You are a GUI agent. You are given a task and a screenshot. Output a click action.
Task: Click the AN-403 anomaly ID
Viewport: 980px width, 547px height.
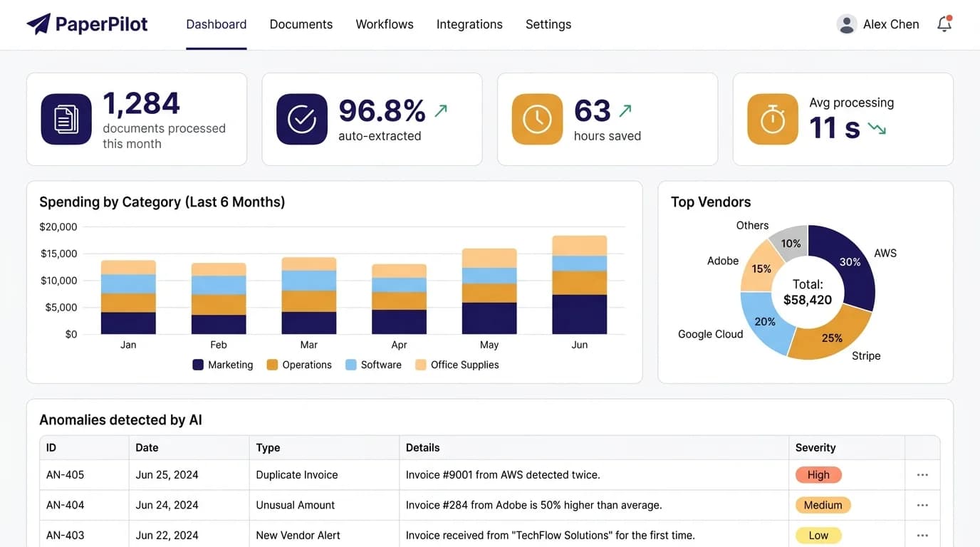point(65,536)
